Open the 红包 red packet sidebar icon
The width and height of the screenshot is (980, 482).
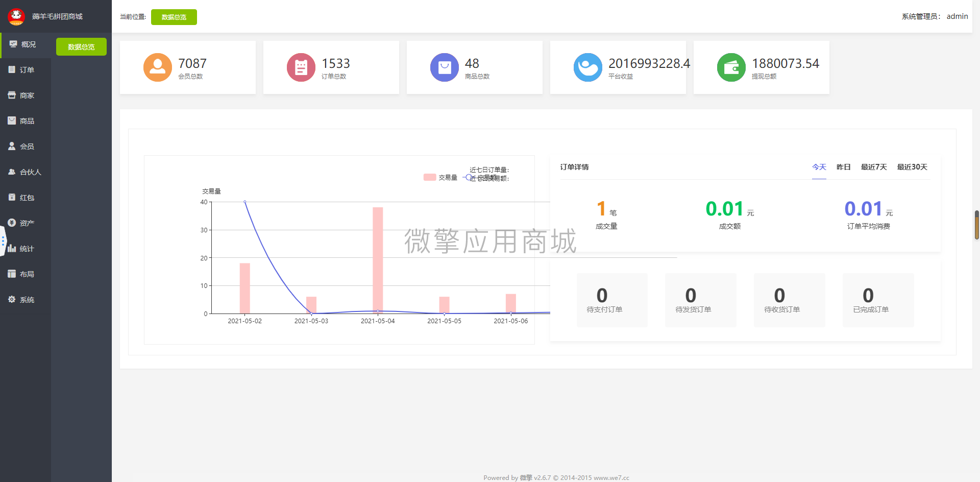(12, 197)
